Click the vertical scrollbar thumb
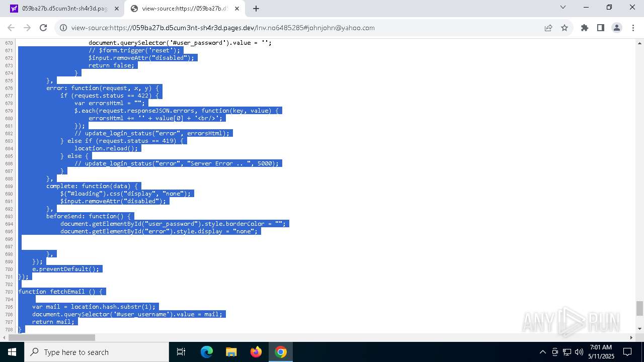The width and height of the screenshot is (644, 362). point(639,308)
